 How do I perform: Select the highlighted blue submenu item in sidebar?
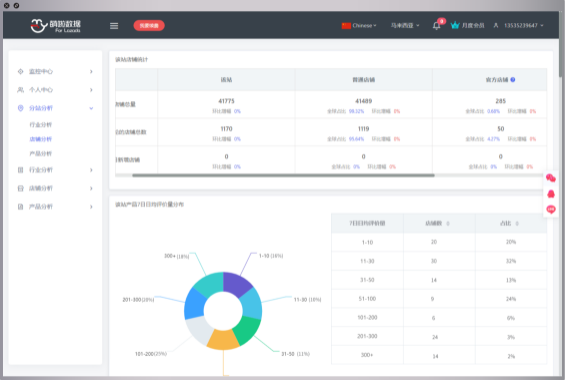click(40, 139)
